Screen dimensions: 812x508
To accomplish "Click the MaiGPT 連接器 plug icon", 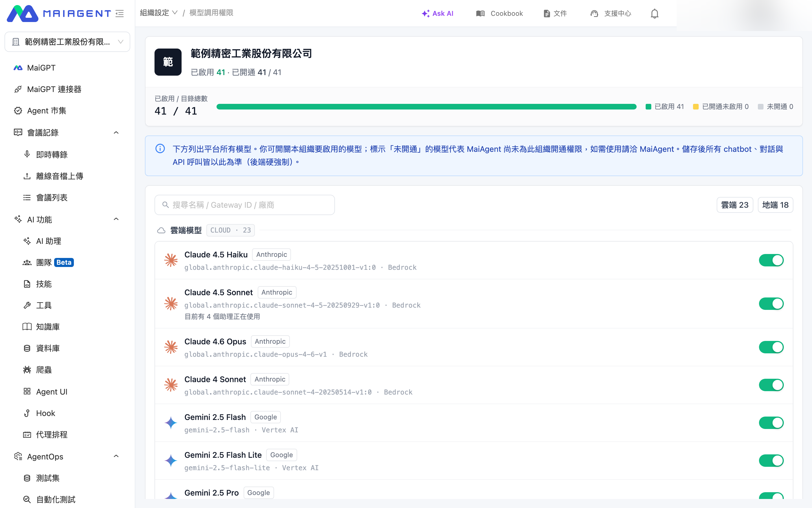I will pyautogui.click(x=18, y=89).
